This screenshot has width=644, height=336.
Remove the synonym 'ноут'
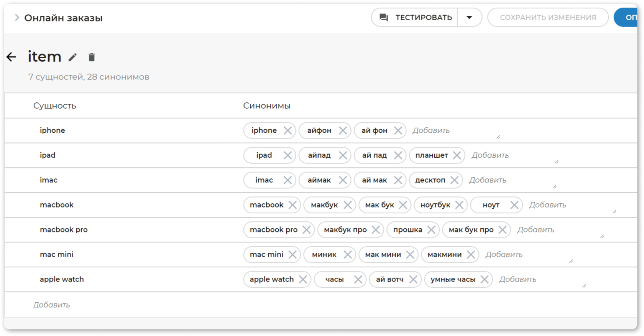tap(514, 205)
